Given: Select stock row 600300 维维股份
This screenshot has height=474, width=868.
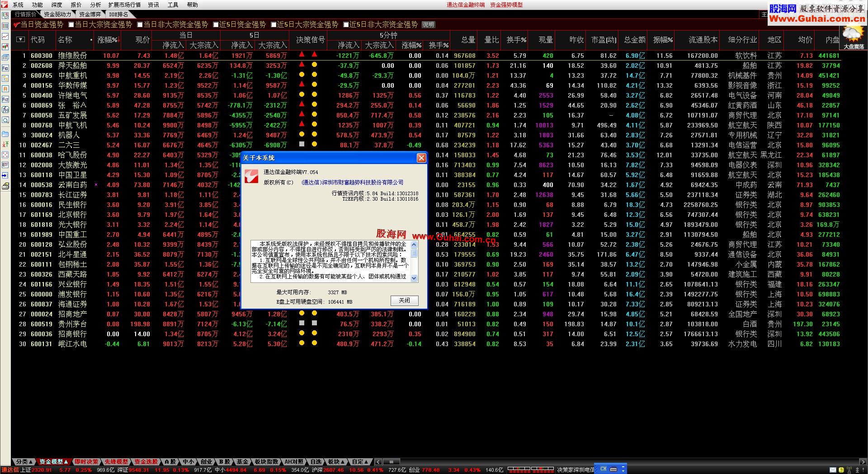Looking at the screenshot, I should [x=426, y=56].
